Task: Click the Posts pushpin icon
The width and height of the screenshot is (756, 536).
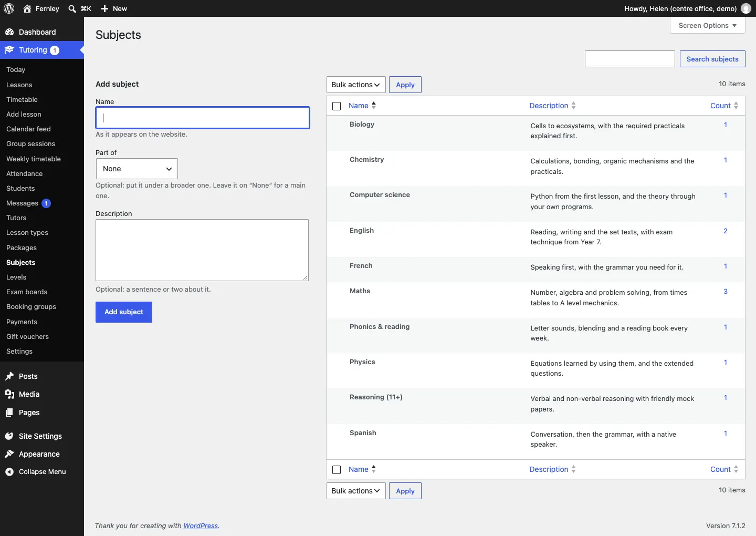Action: coord(9,376)
